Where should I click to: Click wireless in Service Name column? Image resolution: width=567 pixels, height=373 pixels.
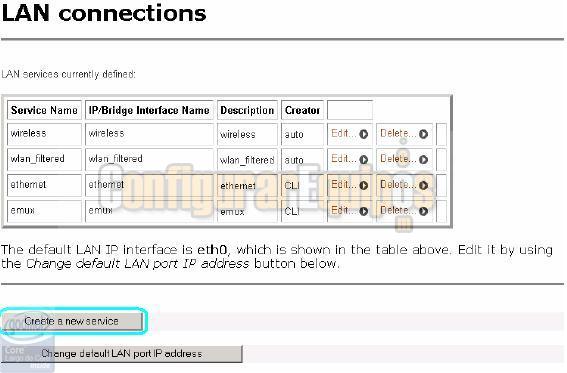pos(29,133)
